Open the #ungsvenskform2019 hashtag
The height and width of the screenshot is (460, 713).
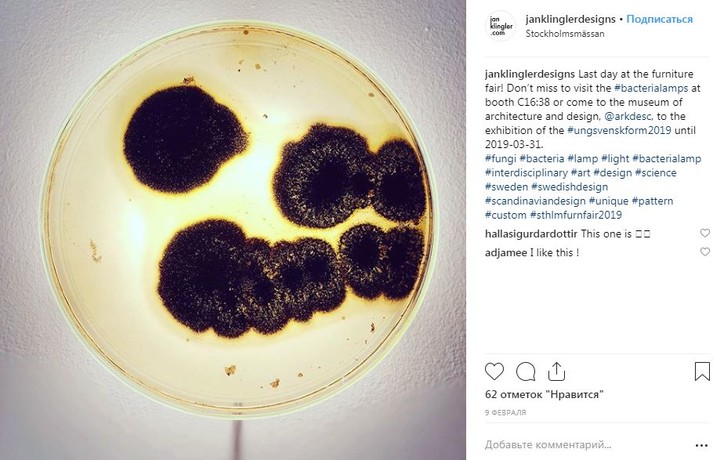(x=619, y=130)
